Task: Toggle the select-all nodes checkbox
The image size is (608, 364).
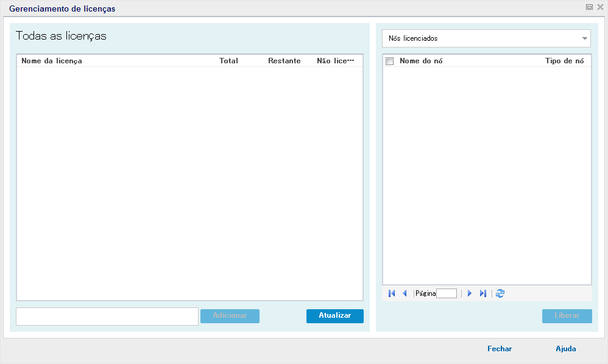Action: [x=390, y=61]
